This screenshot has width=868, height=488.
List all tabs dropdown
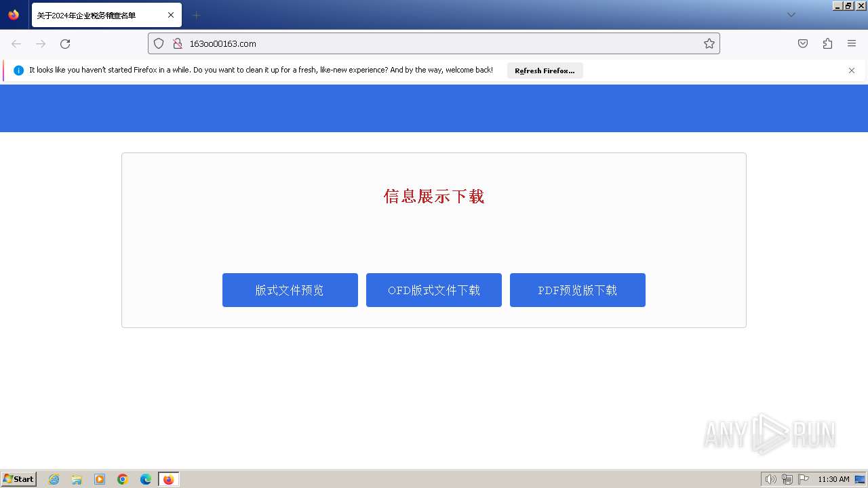coord(791,15)
